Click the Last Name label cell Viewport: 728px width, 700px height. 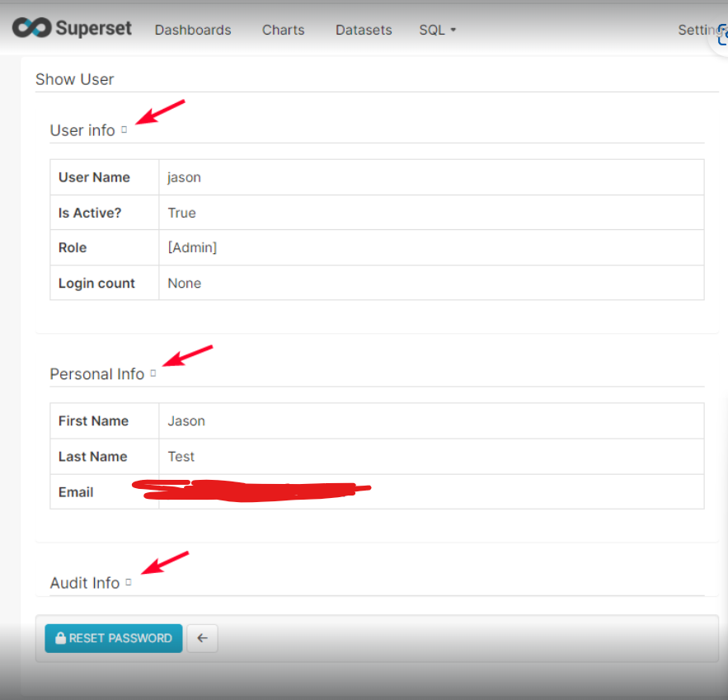click(105, 456)
